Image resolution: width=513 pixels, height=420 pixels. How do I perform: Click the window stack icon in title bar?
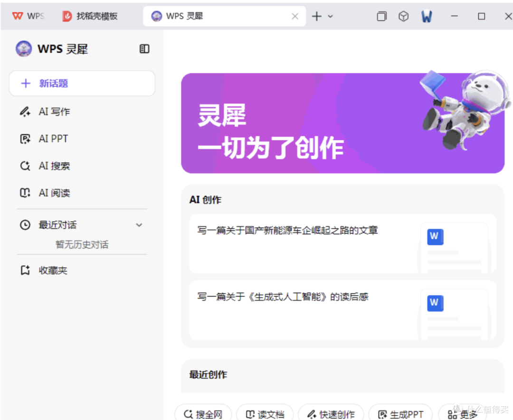[381, 16]
